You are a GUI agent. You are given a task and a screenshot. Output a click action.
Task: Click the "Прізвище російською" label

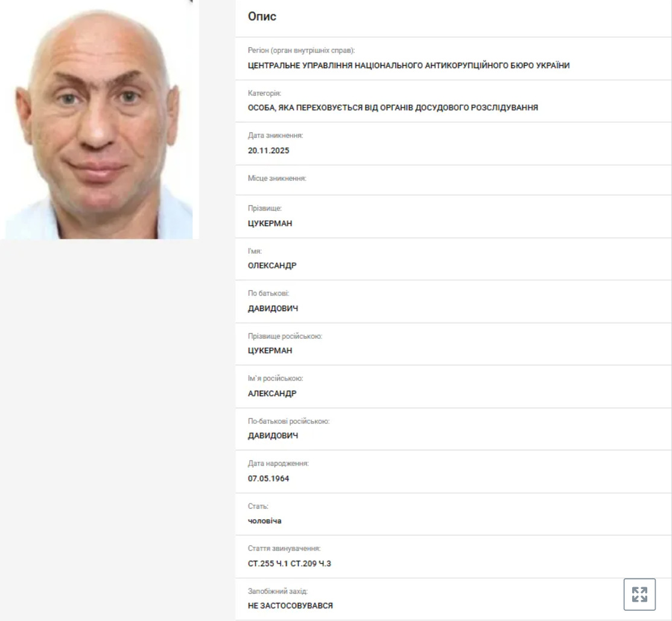click(285, 336)
